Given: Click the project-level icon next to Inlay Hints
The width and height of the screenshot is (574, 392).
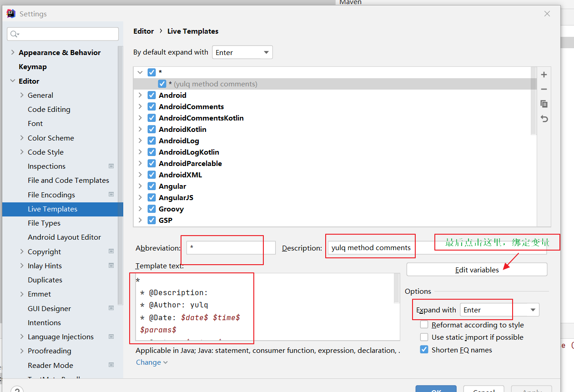Looking at the screenshot, I should pyautogui.click(x=111, y=266).
